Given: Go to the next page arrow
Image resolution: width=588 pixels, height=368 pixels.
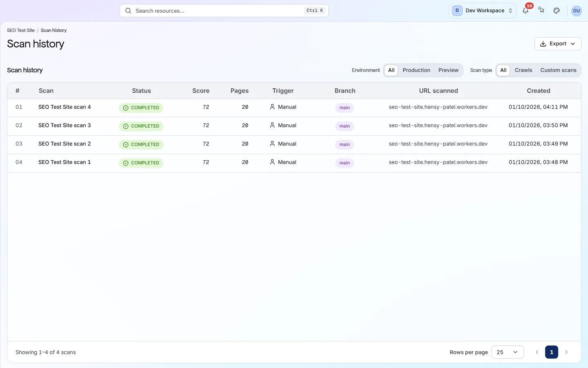Looking at the screenshot, I should coord(566,352).
